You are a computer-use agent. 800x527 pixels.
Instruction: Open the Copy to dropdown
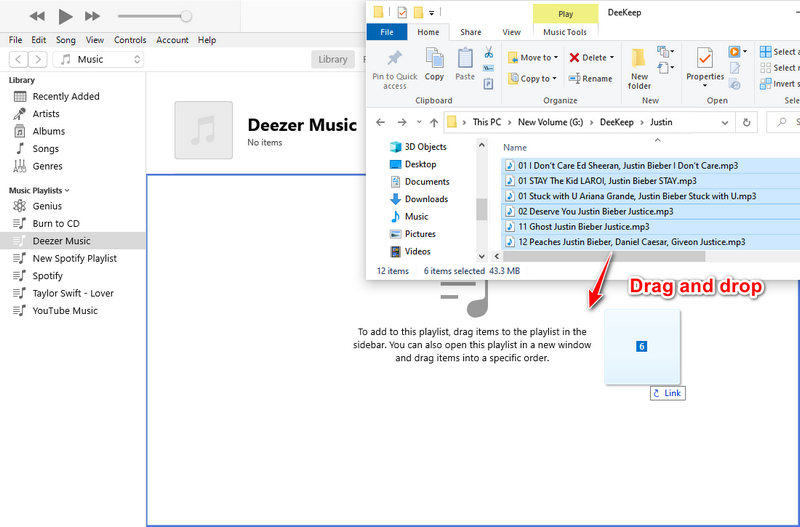point(532,79)
